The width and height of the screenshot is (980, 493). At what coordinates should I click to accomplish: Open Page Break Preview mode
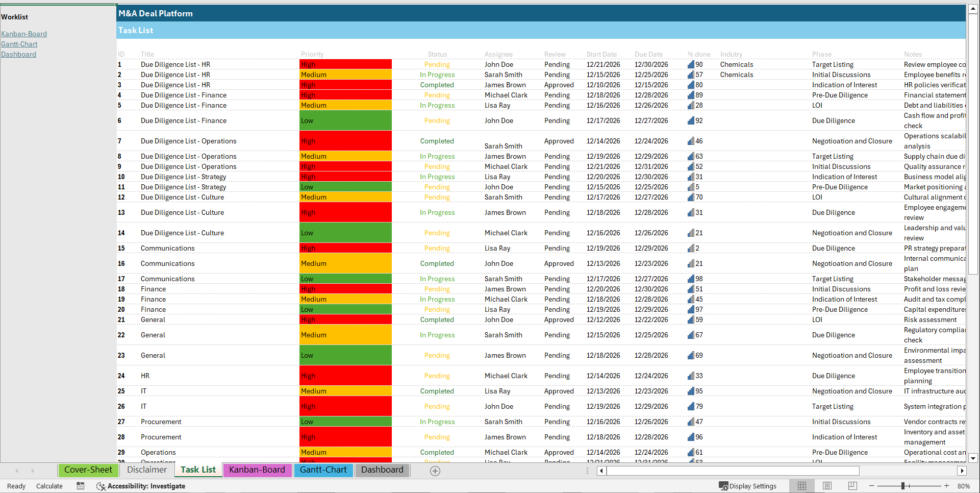852,486
